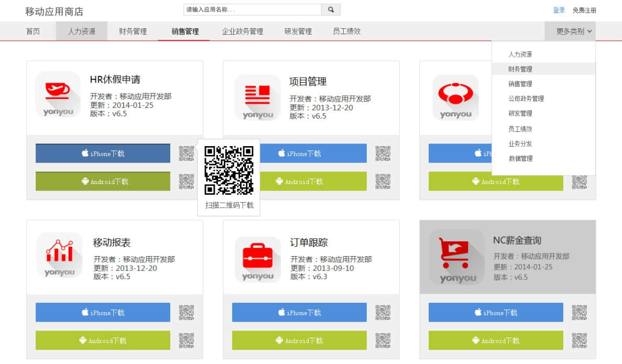Click the 登录 link
The image size is (622, 364).
click(559, 10)
